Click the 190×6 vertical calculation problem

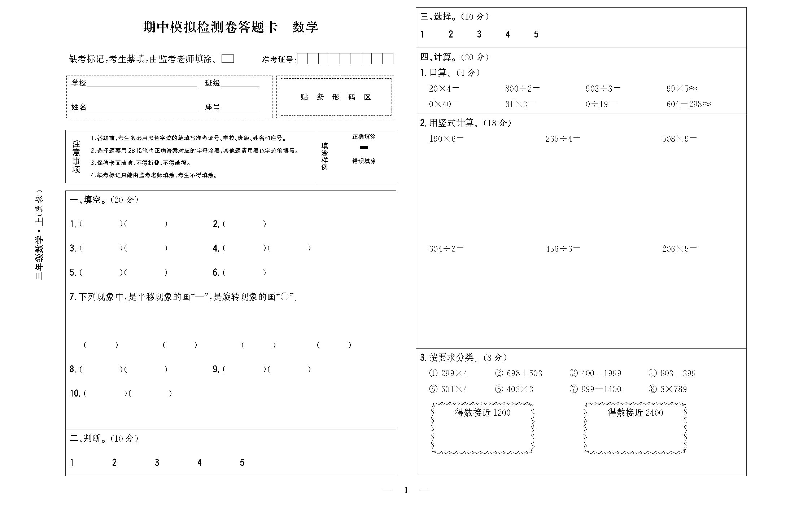tap(446, 139)
